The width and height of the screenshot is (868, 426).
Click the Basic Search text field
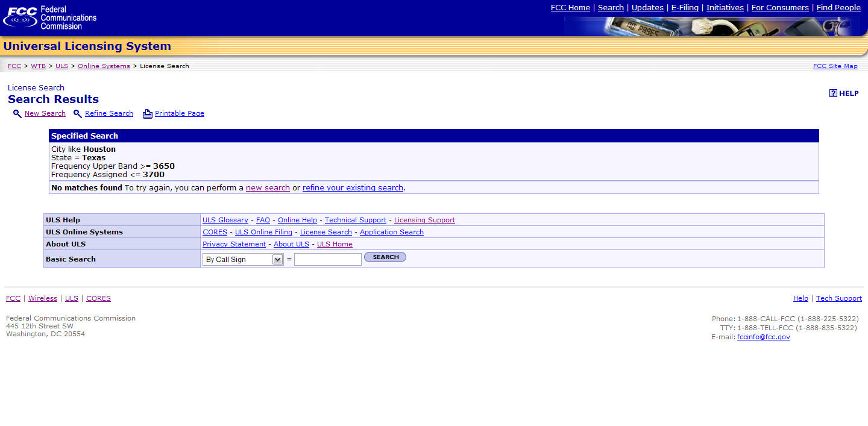[328, 259]
